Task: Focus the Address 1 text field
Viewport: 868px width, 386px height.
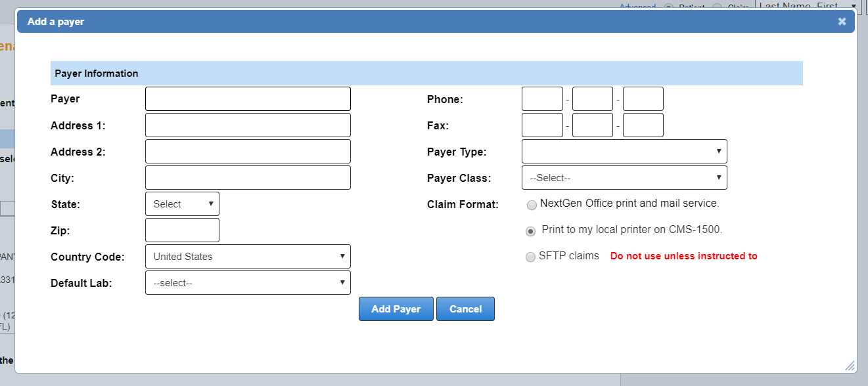Action: click(248, 125)
